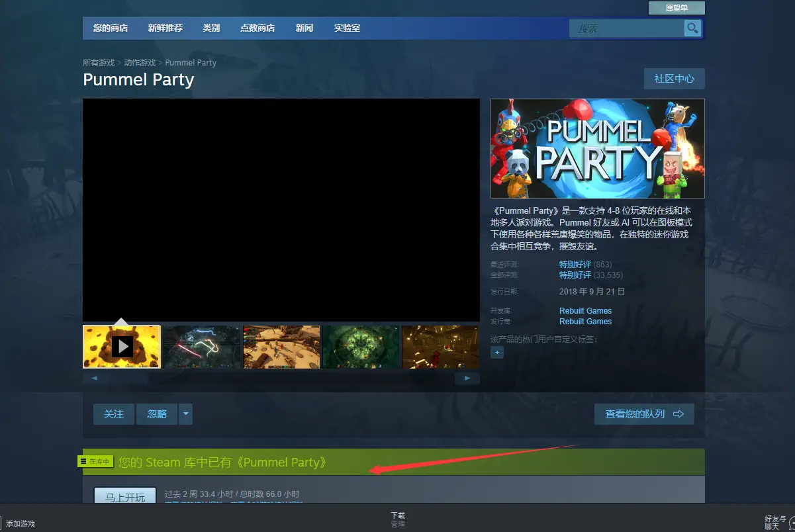
Task: Open the 新鲜推荐 menu
Action: click(165, 28)
